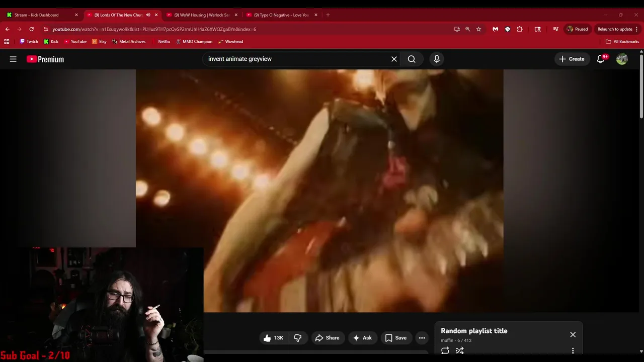Viewport: 644px width, 362px height.
Task: Close the Kick Dashboard tab
Action: click(76, 15)
